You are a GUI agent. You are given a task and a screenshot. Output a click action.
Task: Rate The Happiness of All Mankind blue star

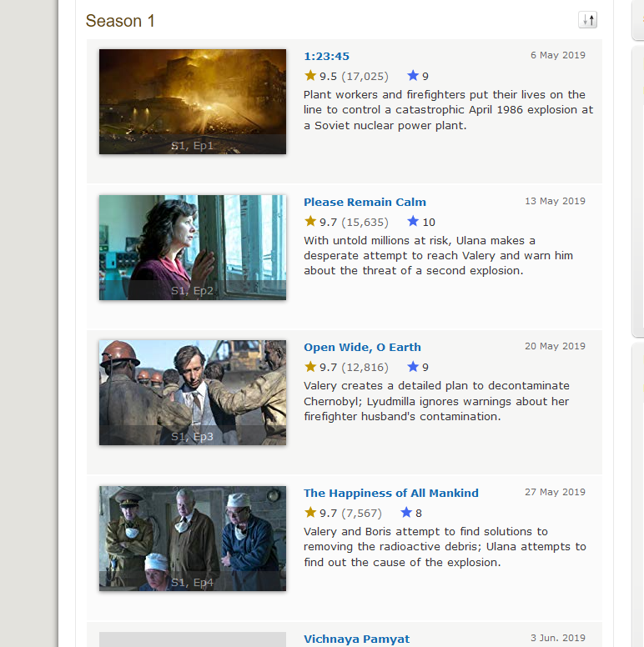click(406, 513)
